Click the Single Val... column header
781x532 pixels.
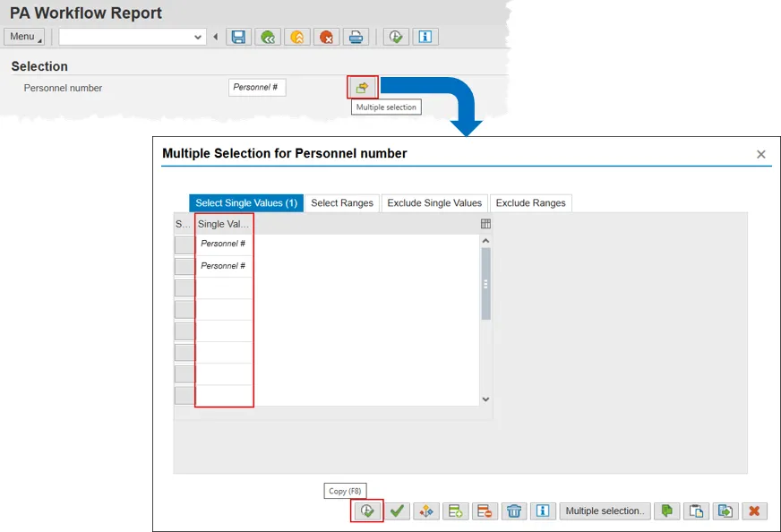[x=224, y=224]
